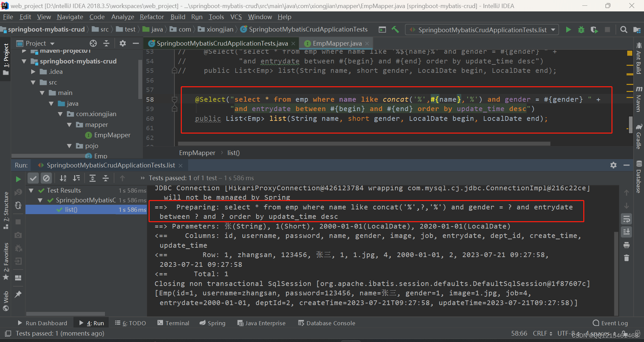This screenshot has width=644, height=342.
Task: Open the Maven side panel
Action: click(x=639, y=99)
